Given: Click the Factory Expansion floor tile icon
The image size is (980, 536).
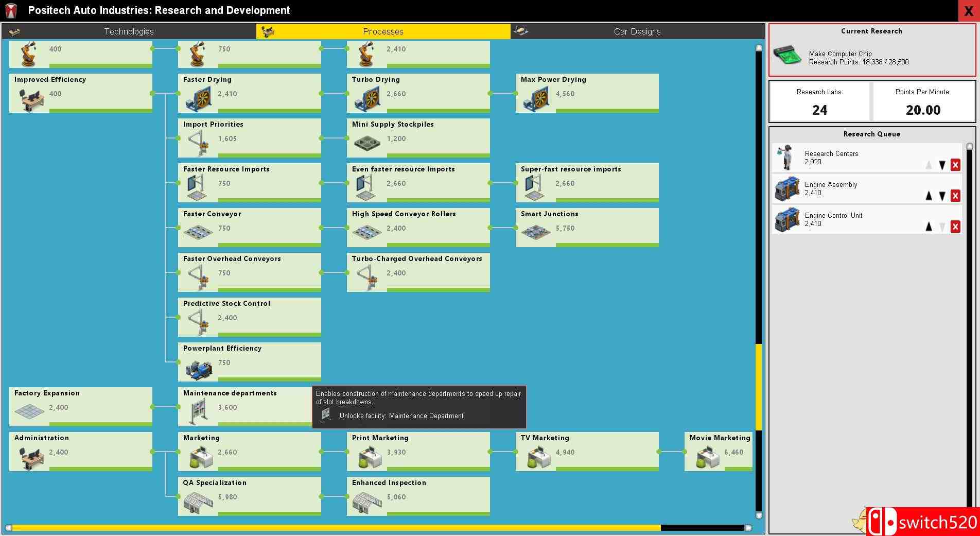Looking at the screenshot, I should (29, 411).
